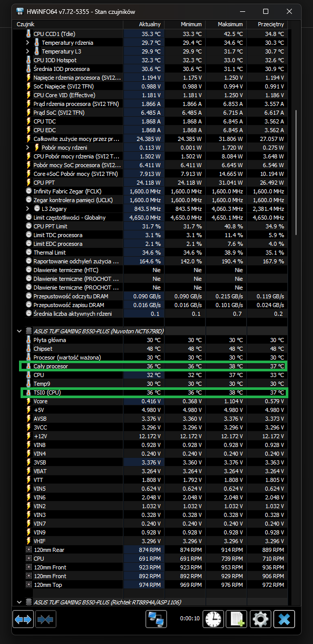Screen dimensions: 313x644
Task: Click the 12.172 V current +12V value
Action: pos(149,436)
